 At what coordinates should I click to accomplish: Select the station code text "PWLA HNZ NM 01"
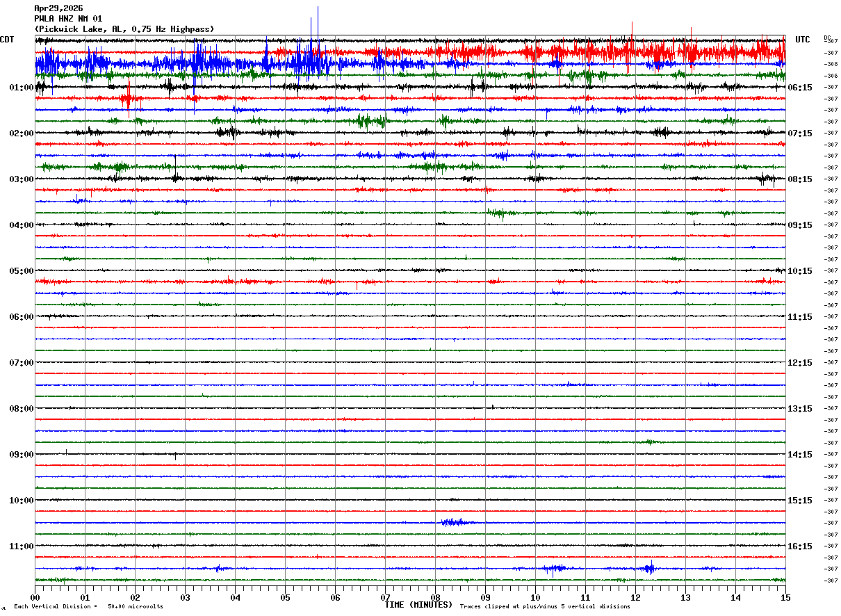click(x=68, y=19)
